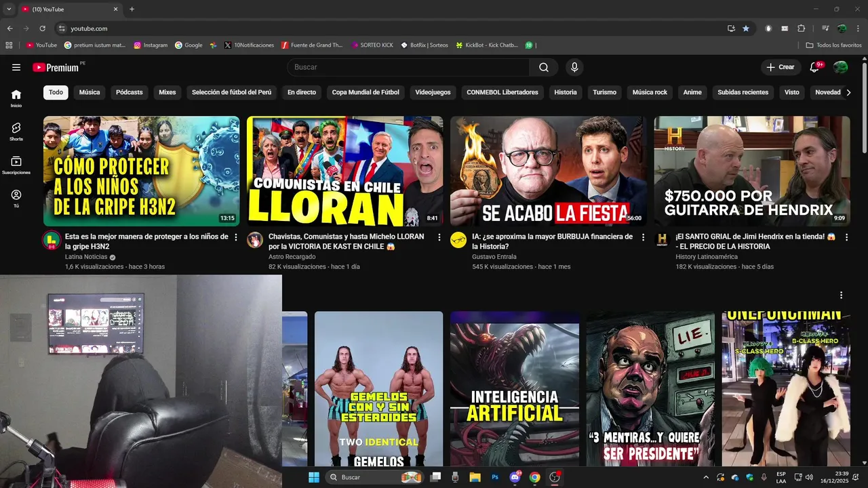Open the Instagram bookmark
Viewport: 868px width, 488px height.
point(151,45)
